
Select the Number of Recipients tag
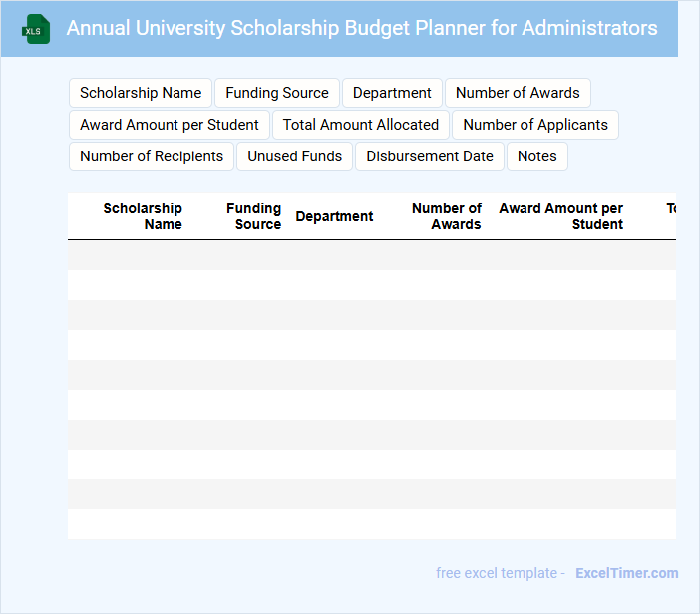click(152, 156)
